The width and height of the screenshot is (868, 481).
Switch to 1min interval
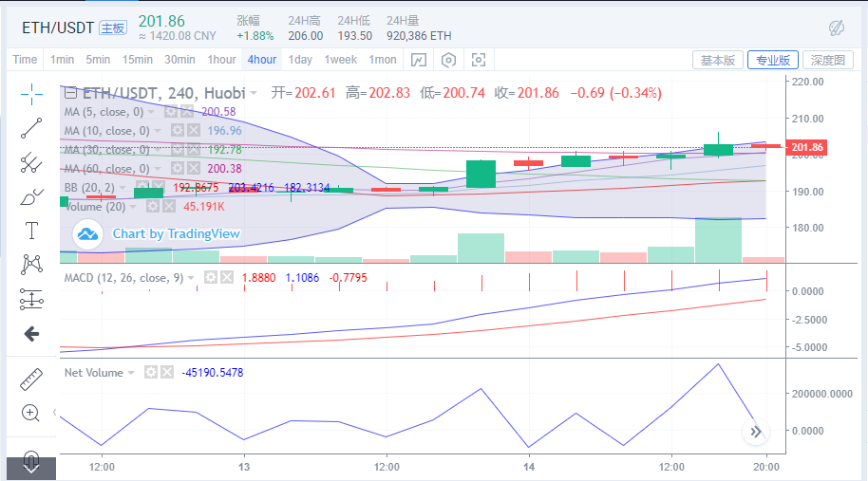click(x=62, y=60)
